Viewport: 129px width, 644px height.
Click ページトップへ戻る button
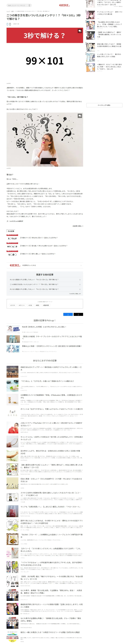point(104,105)
